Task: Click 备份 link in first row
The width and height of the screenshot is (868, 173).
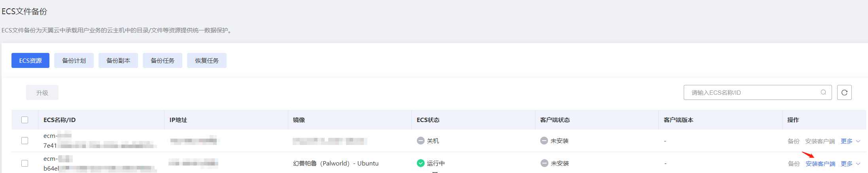Action: pos(793,141)
